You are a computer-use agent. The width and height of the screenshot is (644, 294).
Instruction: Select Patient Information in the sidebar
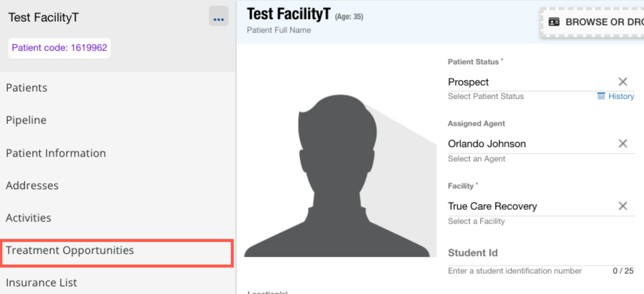(x=56, y=153)
